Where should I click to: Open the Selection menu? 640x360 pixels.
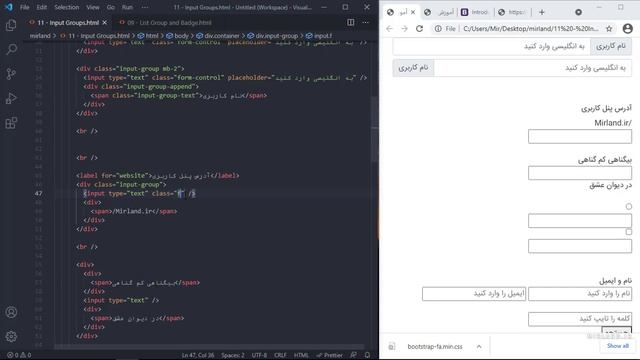(67, 7)
